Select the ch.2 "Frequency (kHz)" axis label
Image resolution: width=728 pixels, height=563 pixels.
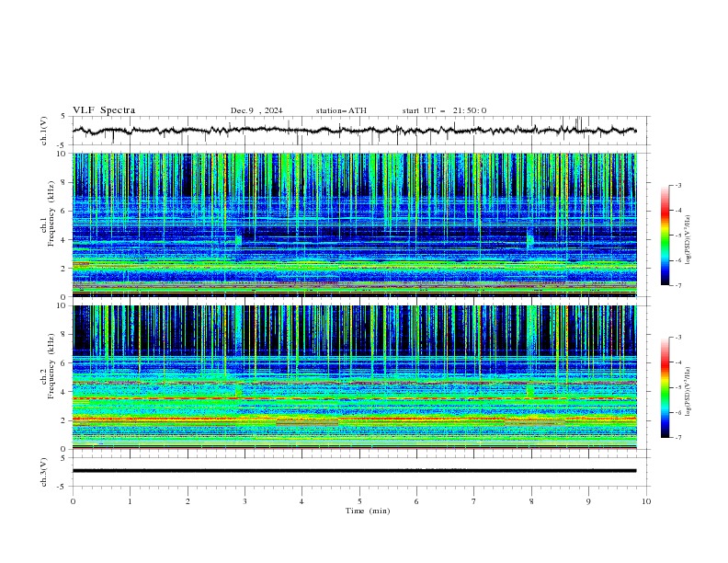pos(51,366)
